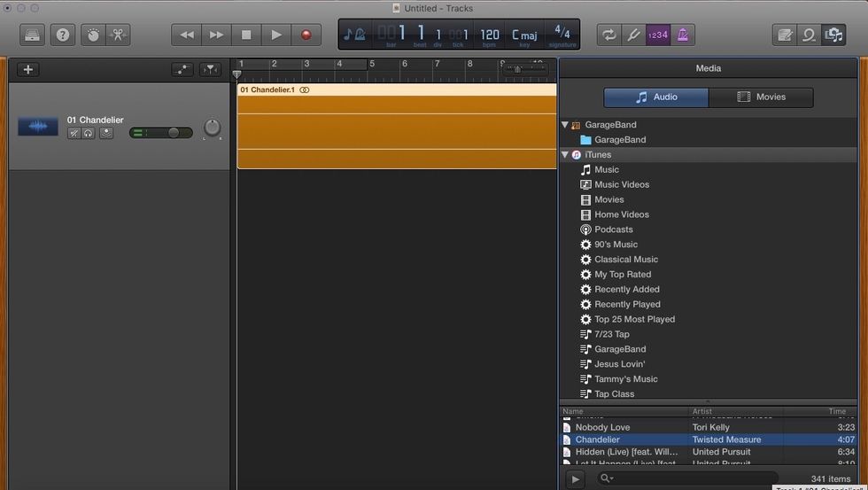Sort media list by Name column

click(624, 411)
